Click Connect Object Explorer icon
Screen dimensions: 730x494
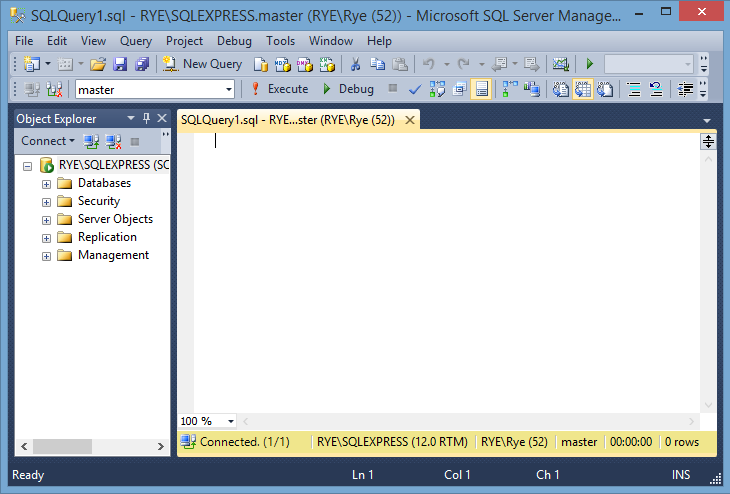tap(91, 141)
